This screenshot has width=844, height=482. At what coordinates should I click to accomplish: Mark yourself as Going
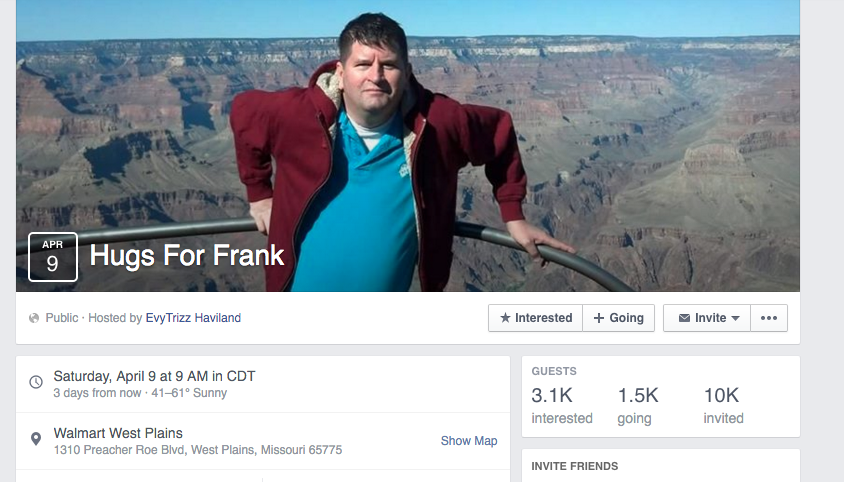[x=618, y=318]
